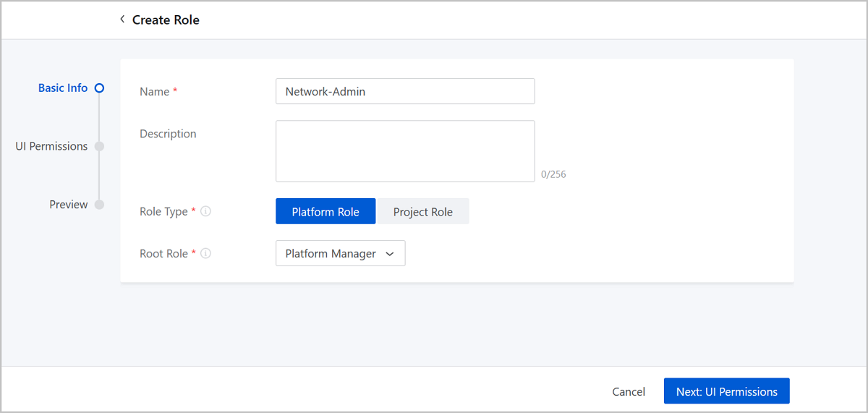Click the info icon next to Root Role
This screenshot has height=413, width=868.
point(205,254)
